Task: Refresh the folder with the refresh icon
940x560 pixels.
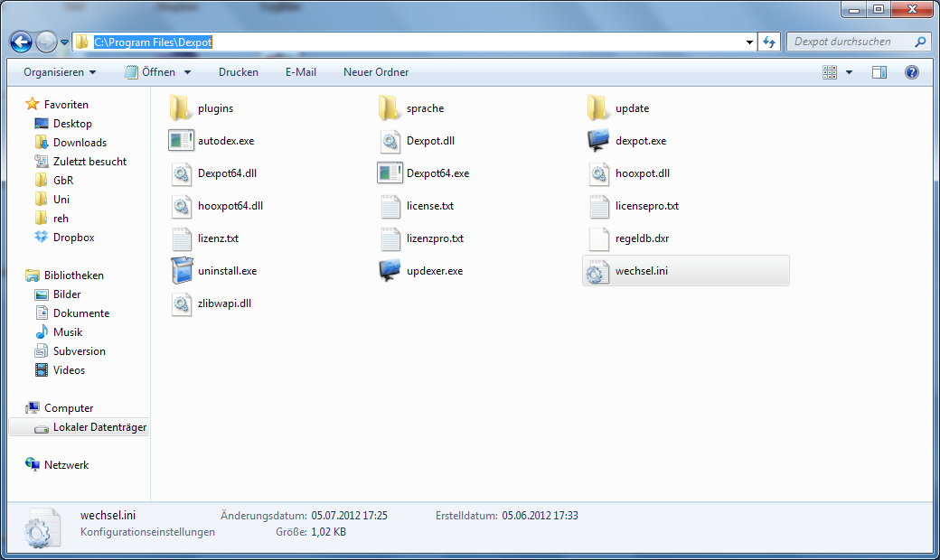Action: pyautogui.click(x=769, y=42)
